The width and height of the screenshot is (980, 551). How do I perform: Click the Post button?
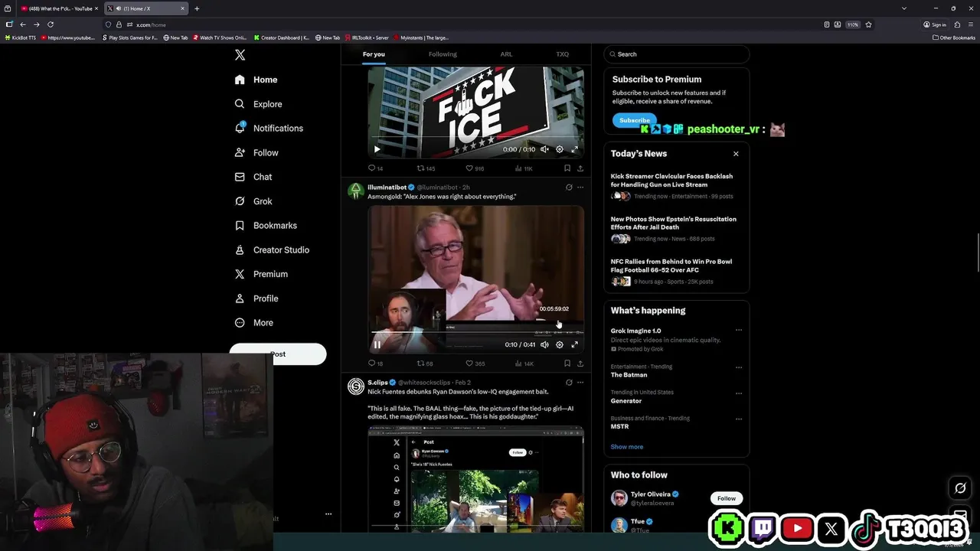[x=278, y=354]
